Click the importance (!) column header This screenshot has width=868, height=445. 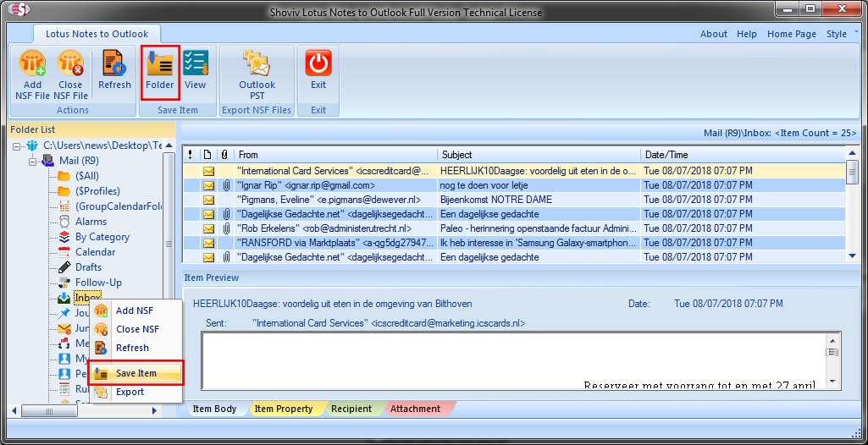tap(191, 155)
